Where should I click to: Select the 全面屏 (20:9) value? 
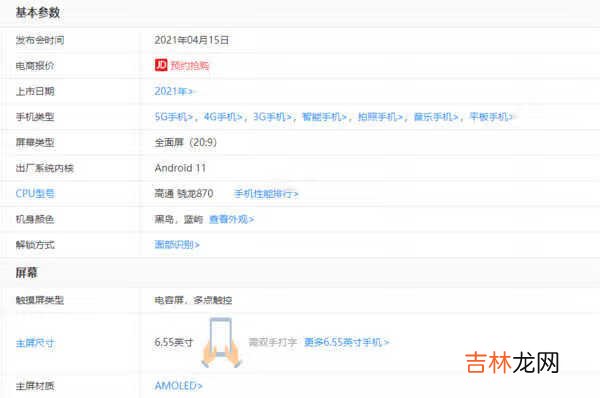pyautogui.click(x=186, y=142)
